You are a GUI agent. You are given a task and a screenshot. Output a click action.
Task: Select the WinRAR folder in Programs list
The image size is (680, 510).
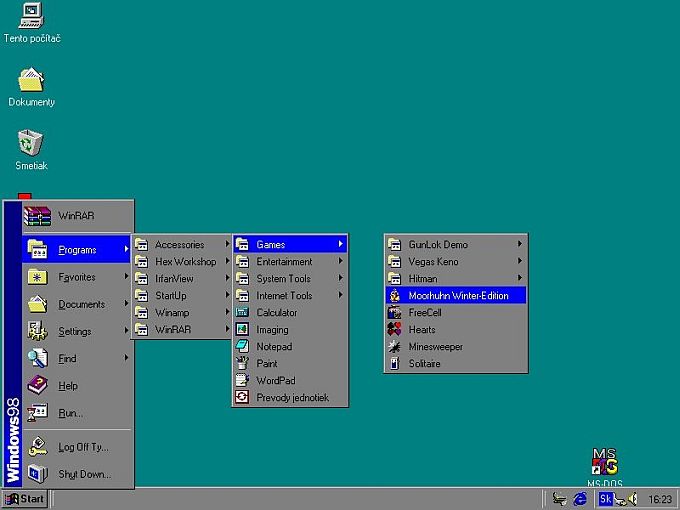coord(182,330)
